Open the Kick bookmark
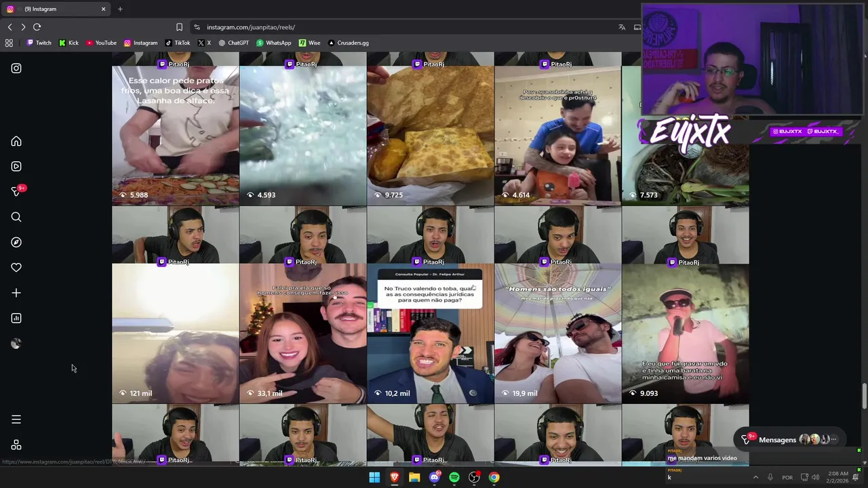The image size is (868, 488). [68, 43]
